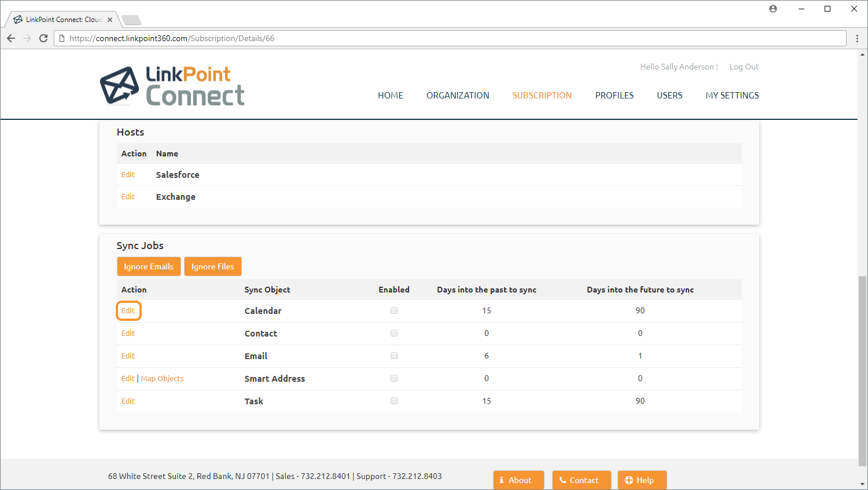
Task: Toggle the Task sync Enabled checkbox
Action: [x=394, y=401]
